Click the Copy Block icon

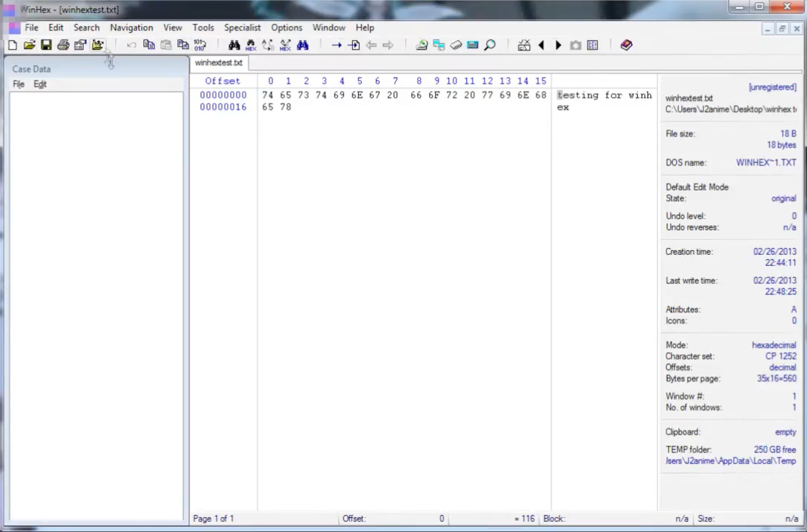pos(148,45)
